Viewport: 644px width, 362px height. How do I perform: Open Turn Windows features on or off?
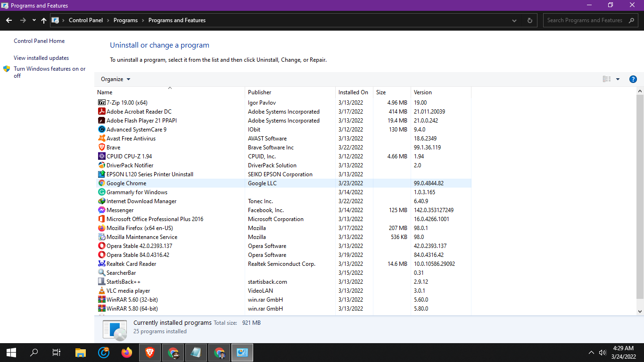click(50, 72)
